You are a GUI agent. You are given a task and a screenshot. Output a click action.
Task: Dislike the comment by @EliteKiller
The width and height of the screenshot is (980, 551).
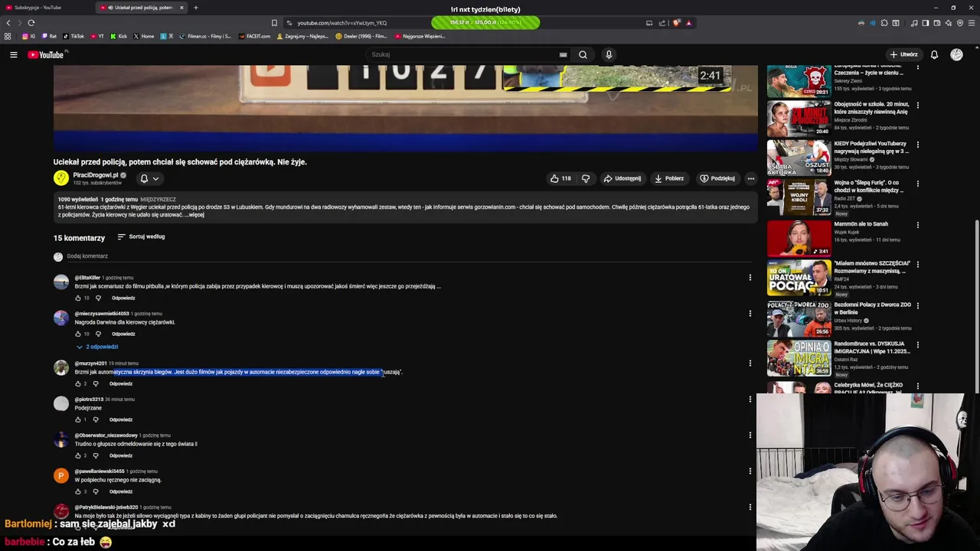click(x=98, y=298)
